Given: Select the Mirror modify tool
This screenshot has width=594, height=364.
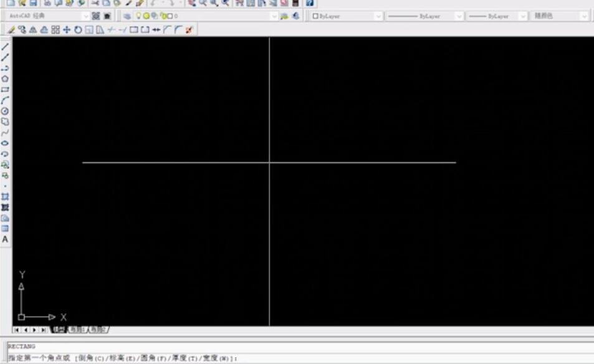Looking at the screenshot, I should (33, 29).
